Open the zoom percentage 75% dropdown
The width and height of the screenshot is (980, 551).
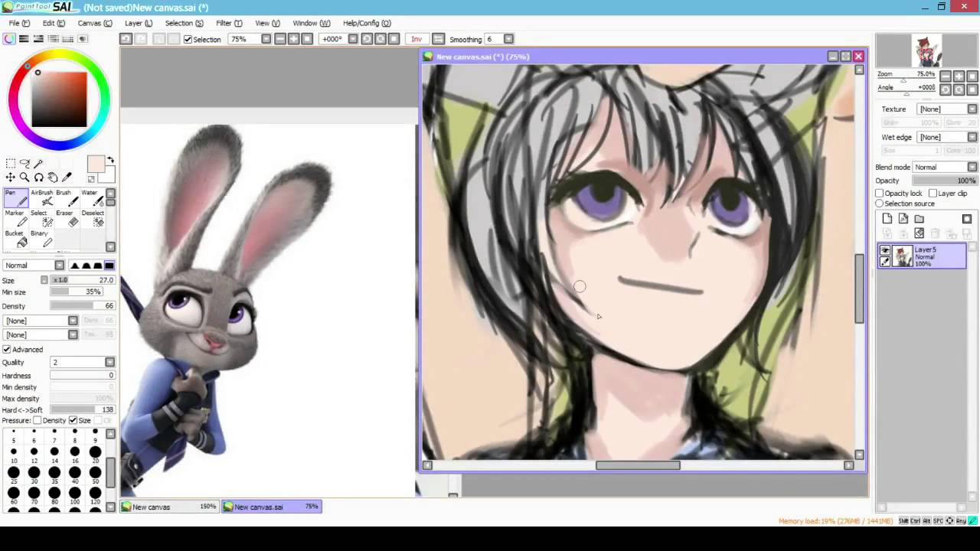[266, 39]
